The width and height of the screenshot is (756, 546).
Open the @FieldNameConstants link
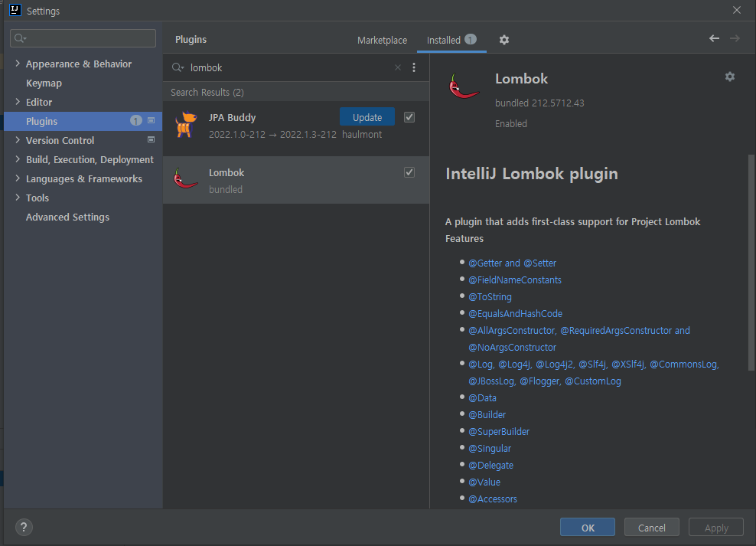pyautogui.click(x=514, y=280)
